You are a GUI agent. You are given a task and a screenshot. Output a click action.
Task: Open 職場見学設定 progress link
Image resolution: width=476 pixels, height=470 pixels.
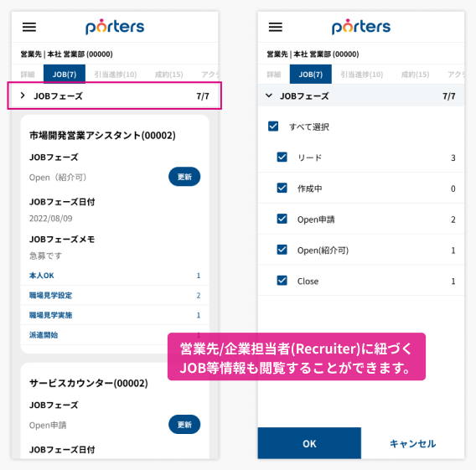(x=50, y=295)
